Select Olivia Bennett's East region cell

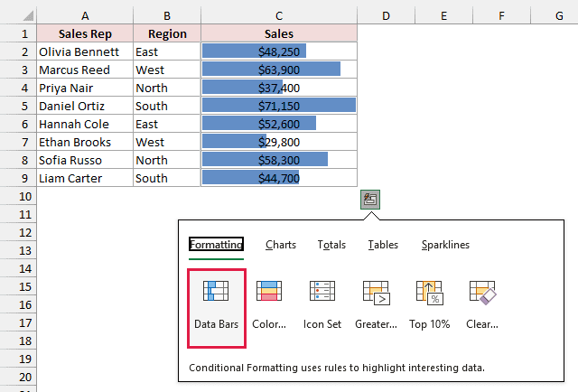[x=167, y=51]
